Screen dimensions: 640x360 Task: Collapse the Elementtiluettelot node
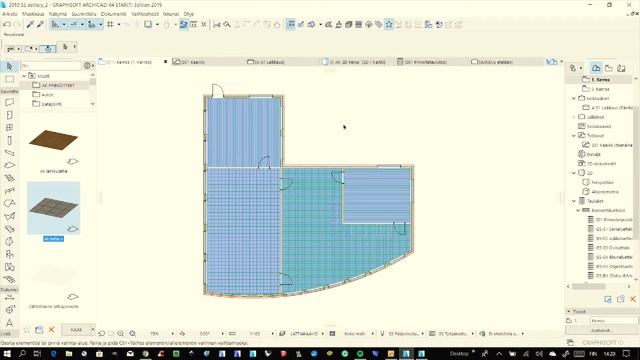coord(578,210)
